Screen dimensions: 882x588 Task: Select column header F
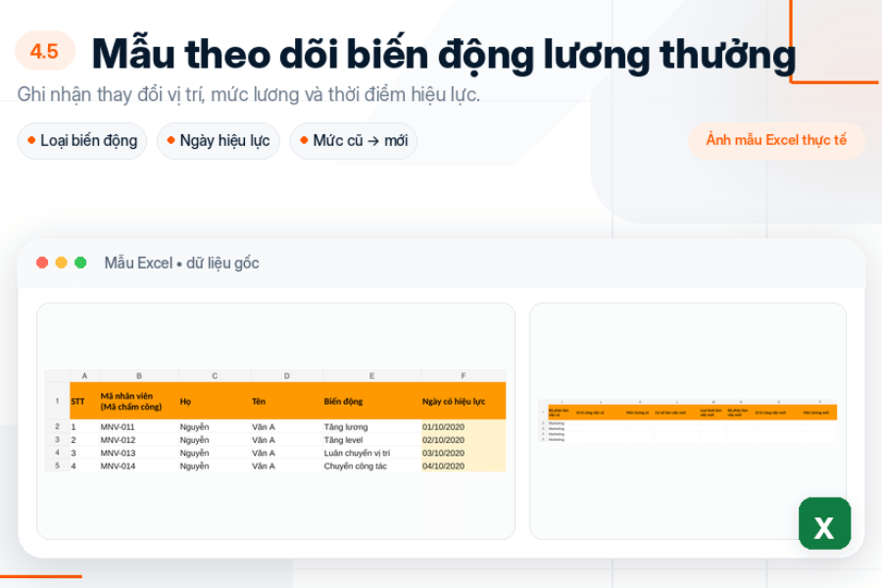click(463, 376)
